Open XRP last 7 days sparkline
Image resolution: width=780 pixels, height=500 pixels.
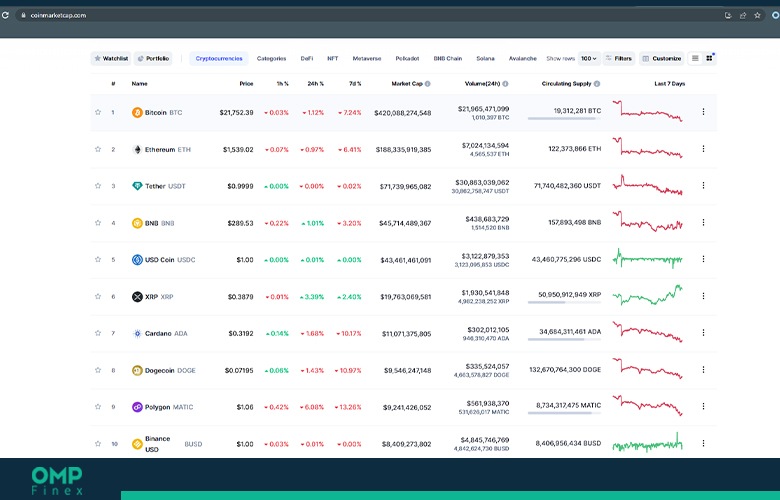point(648,295)
